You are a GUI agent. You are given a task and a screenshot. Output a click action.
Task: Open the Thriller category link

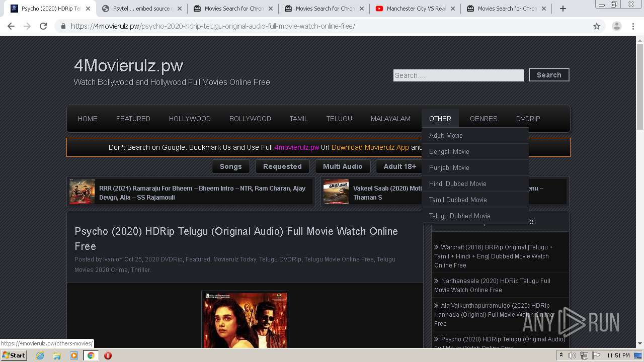(x=140, y=270)
